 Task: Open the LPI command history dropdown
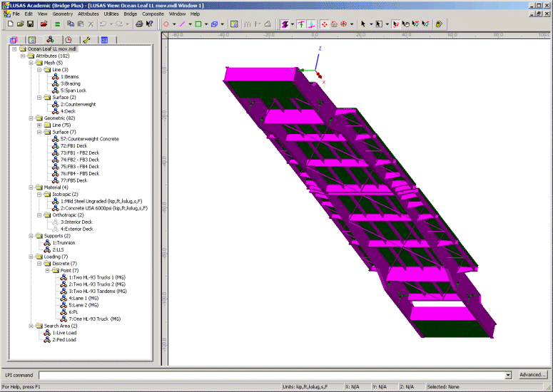[x=508, y=375]
